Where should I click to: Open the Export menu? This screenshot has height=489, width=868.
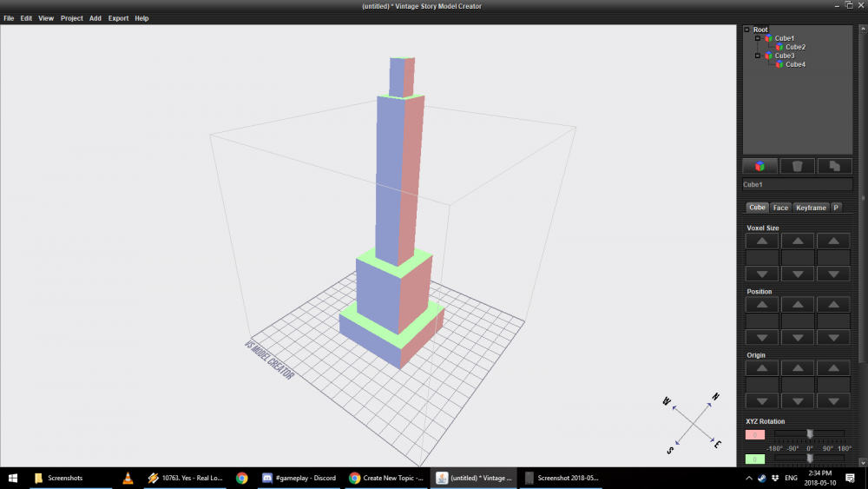coord(118,18)
